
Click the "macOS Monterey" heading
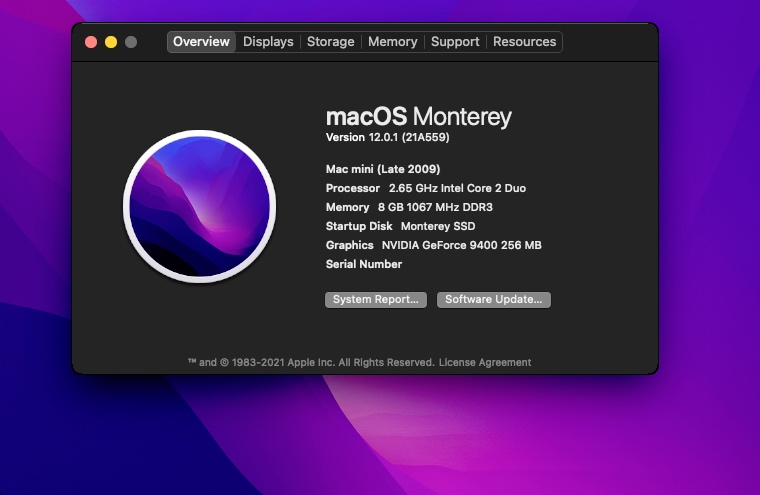point(419,117)
